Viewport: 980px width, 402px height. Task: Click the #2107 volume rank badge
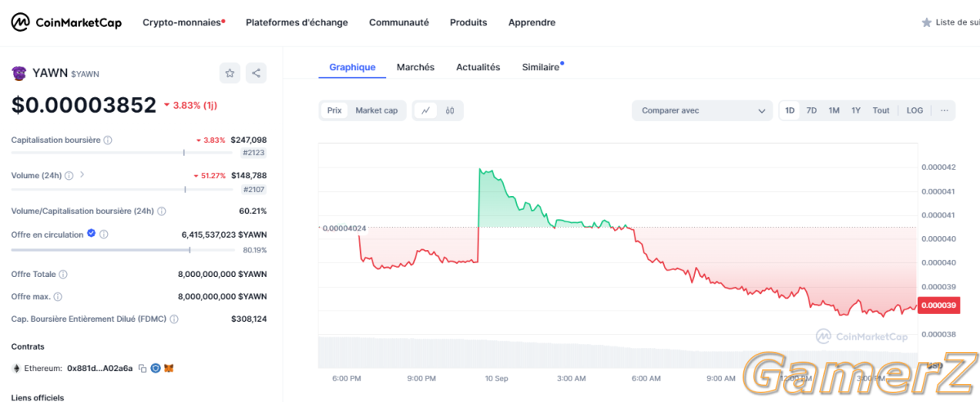point(253,190)
